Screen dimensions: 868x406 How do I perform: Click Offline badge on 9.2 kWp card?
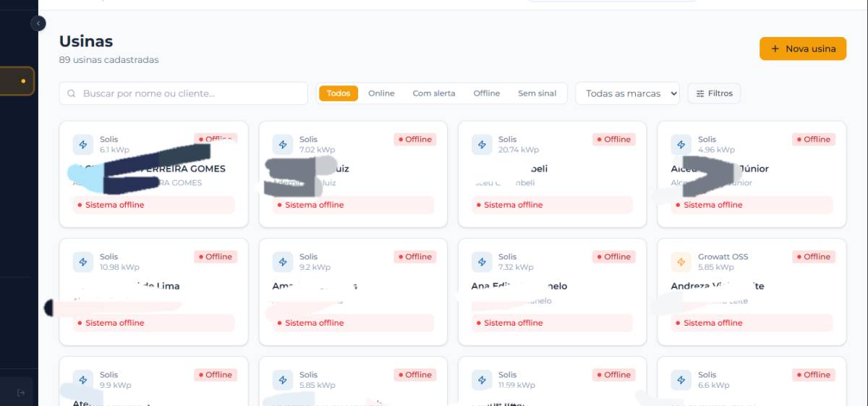[x=415, y=257]
